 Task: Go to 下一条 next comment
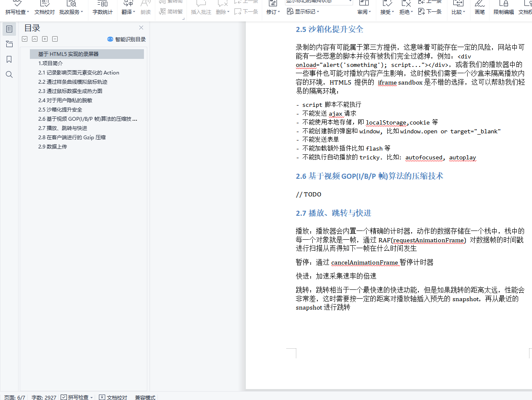tap(246, 12)
